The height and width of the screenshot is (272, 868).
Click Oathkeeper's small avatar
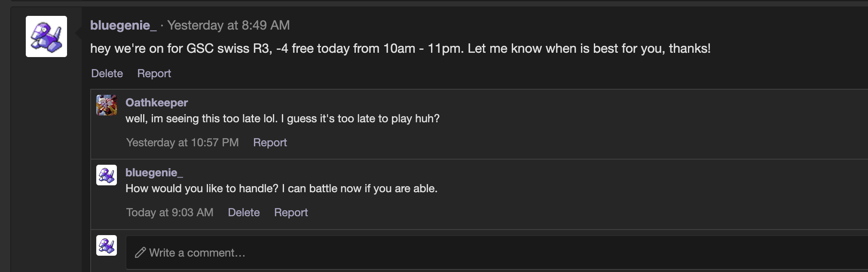[x=107, y=105]
